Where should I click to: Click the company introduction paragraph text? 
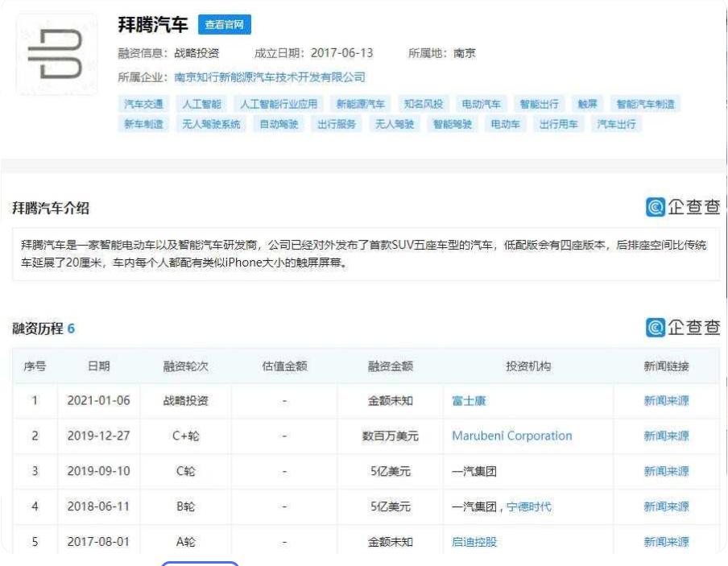(363, 254)
